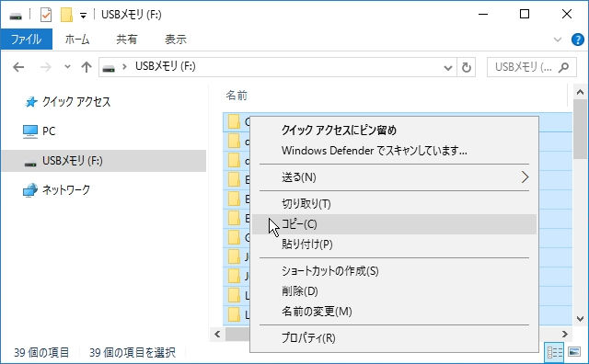The image size is (589, 364).
Task: Click the New Folder icon in quick access toolbar
Action: tap(66, 15)
